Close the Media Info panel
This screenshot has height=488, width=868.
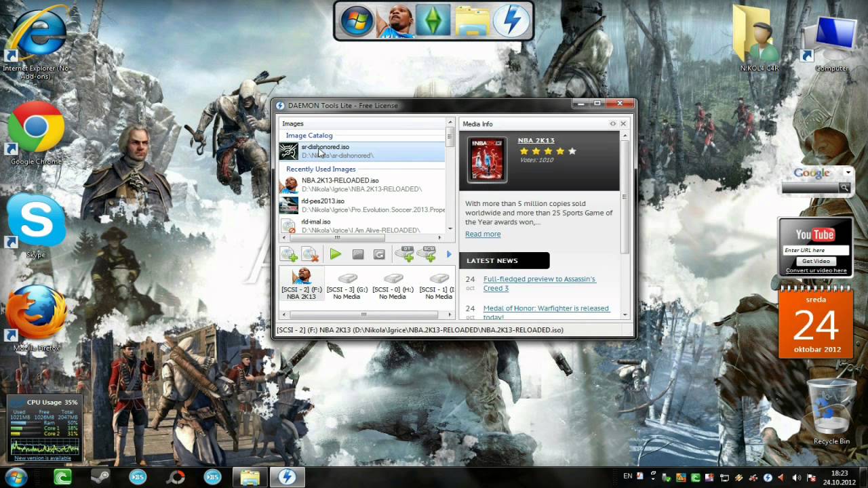623,123
